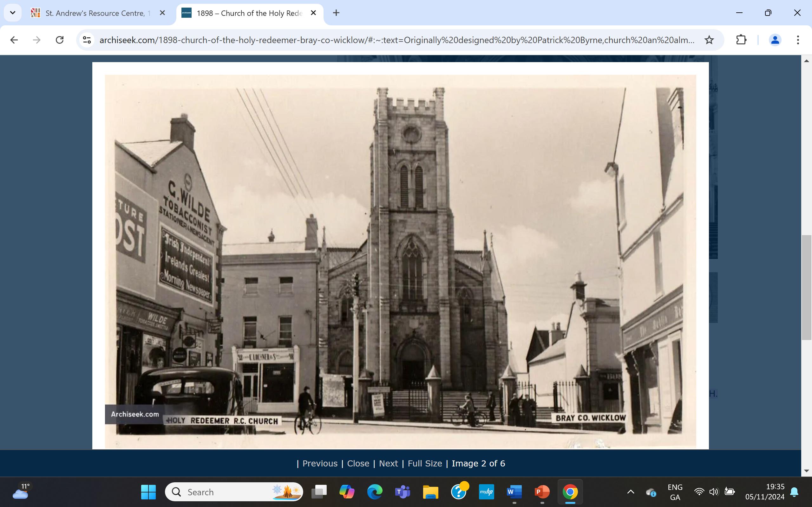Open Full Size image link
812x507 pixels.
point(425,463)
